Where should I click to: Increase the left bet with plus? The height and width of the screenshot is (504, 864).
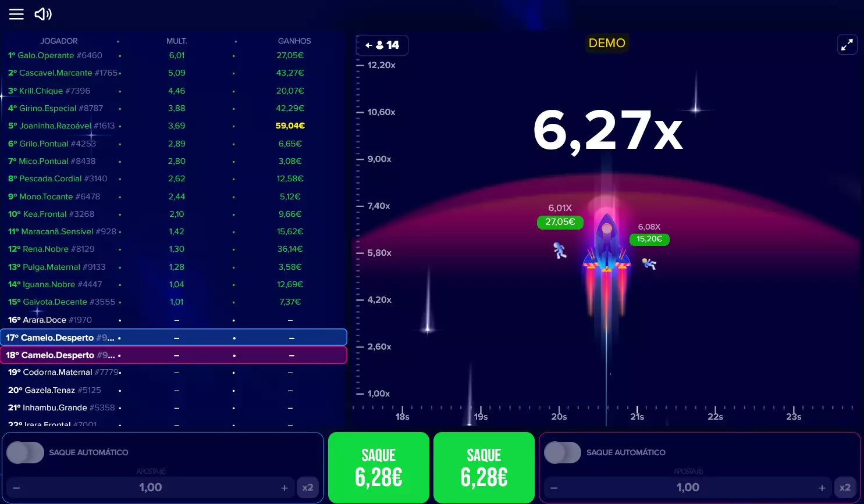pos(285,488)
